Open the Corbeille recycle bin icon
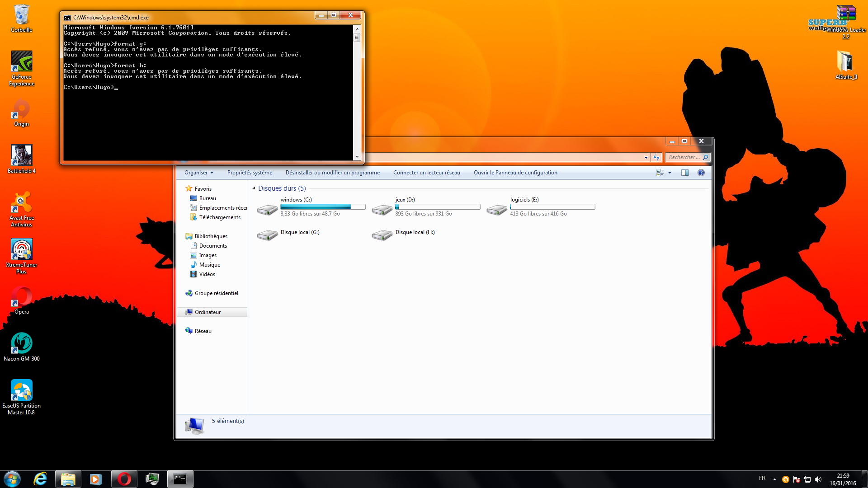 [x=21, y=19]
